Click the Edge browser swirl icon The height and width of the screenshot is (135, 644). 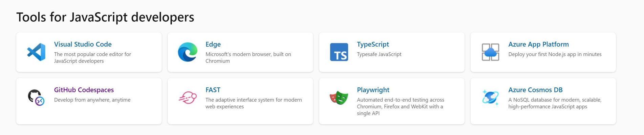click(188, 52)
